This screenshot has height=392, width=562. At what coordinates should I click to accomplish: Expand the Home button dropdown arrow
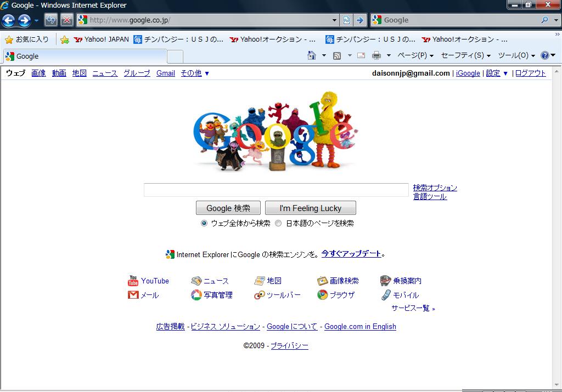click(324, 55)
